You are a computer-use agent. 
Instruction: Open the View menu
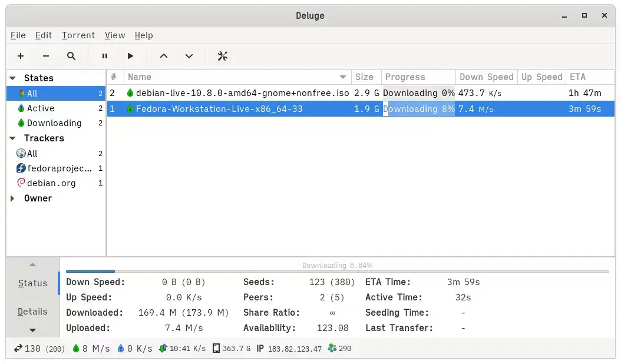point(115,35)
